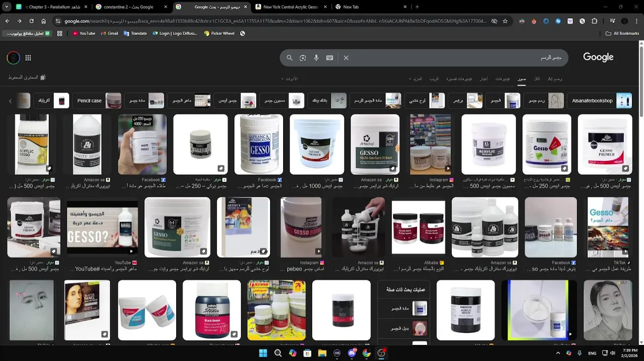The height and width of the screenshot is (361, 644).
Task: Open Discord from the taskbar
Action: (352, 353)
